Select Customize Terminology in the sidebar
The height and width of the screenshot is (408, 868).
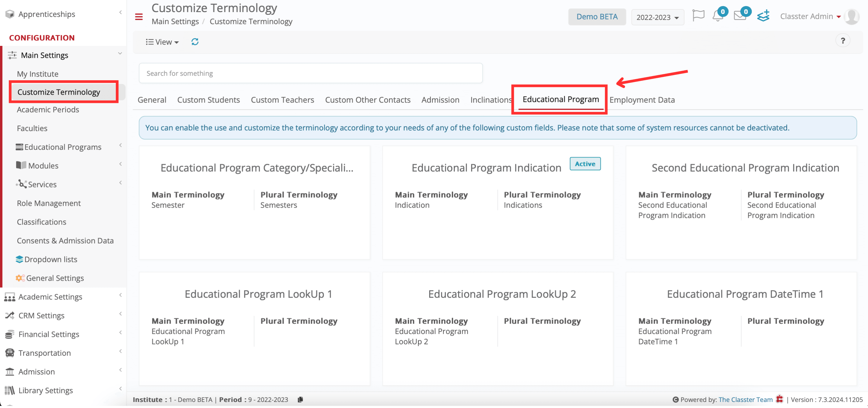[59, 92]
